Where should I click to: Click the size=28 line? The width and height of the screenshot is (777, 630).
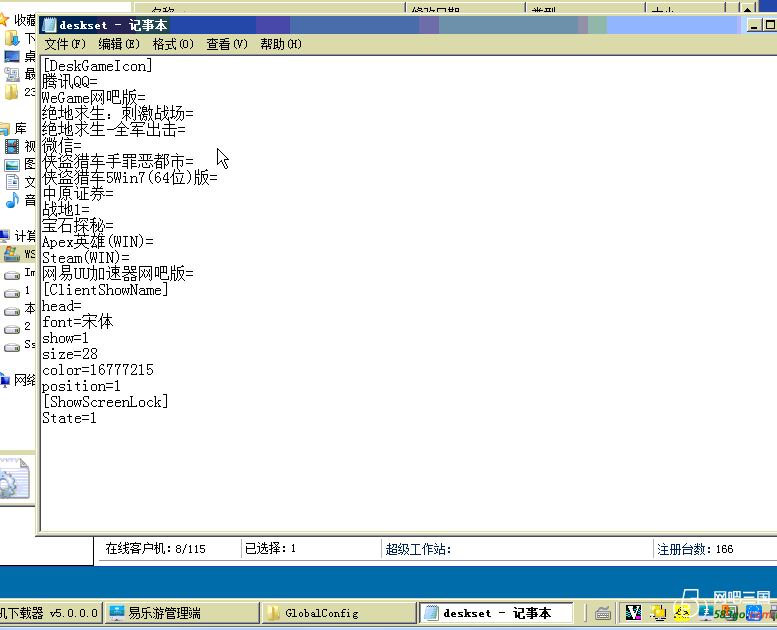pos(69,354)
